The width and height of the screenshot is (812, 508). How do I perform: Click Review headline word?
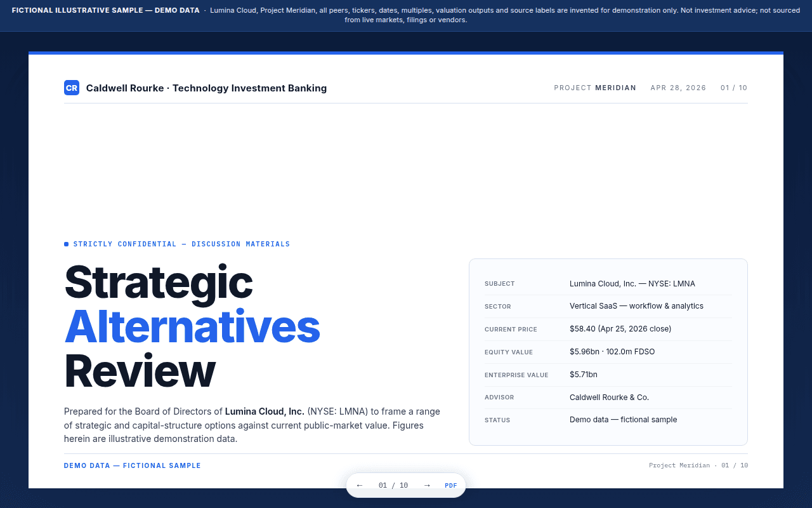coord(140,371)
